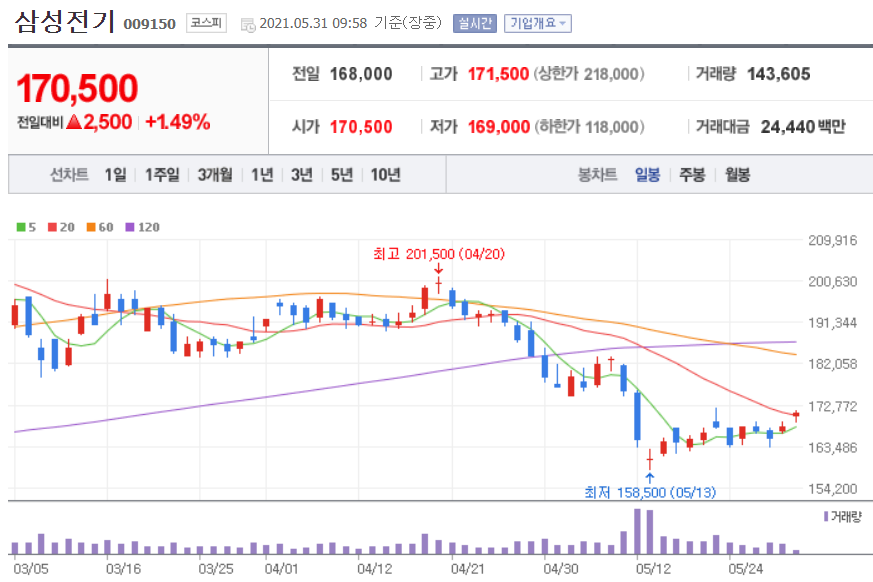Image resolution: width=873 pixels, height=582 pixels.
Task: Click the 저가 169,000 value
Action: coord(498,127)
